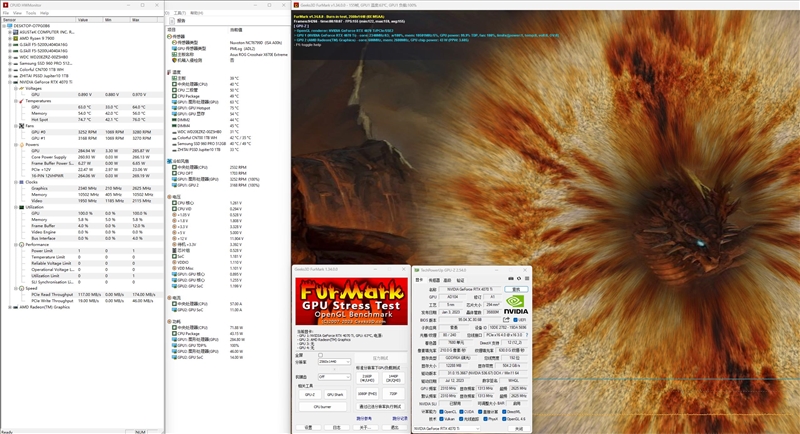800x434 pixels.
Task: Open the score comparison link in FurMark
Action: 364,419
